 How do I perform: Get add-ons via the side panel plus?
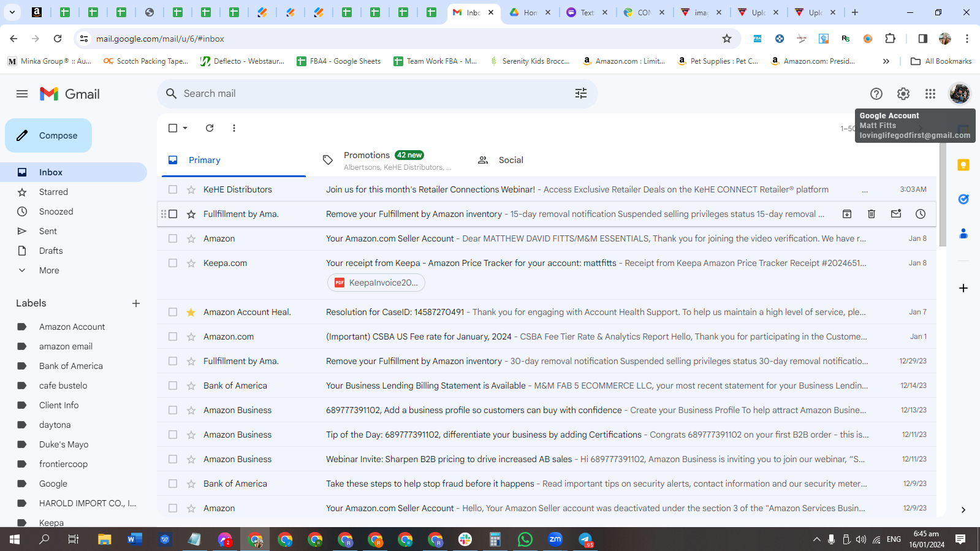(x=963, y=288)
